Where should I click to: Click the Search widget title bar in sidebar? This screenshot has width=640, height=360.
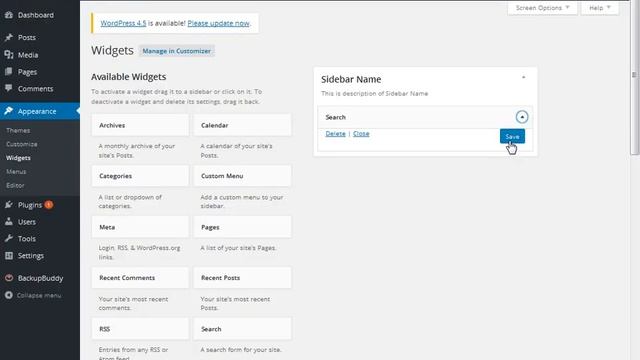tap(425, 117)
